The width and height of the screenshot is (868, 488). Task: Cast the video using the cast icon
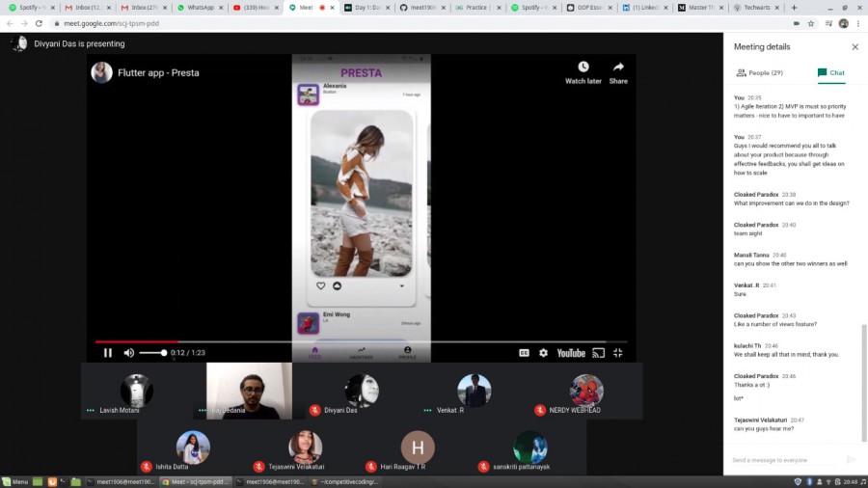598,353
